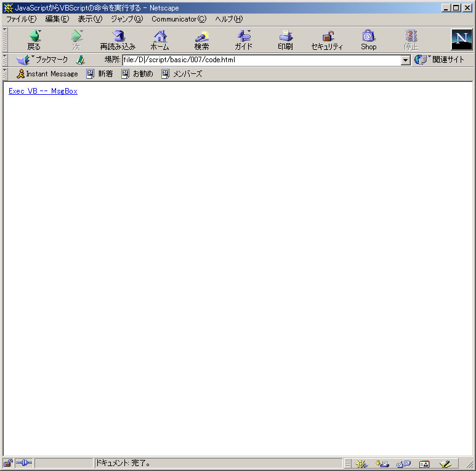Image resolution: width=476 pixels, height=471 pixels.
Task: Expand the location history dropdown arrow
Action: coord(405,60)
